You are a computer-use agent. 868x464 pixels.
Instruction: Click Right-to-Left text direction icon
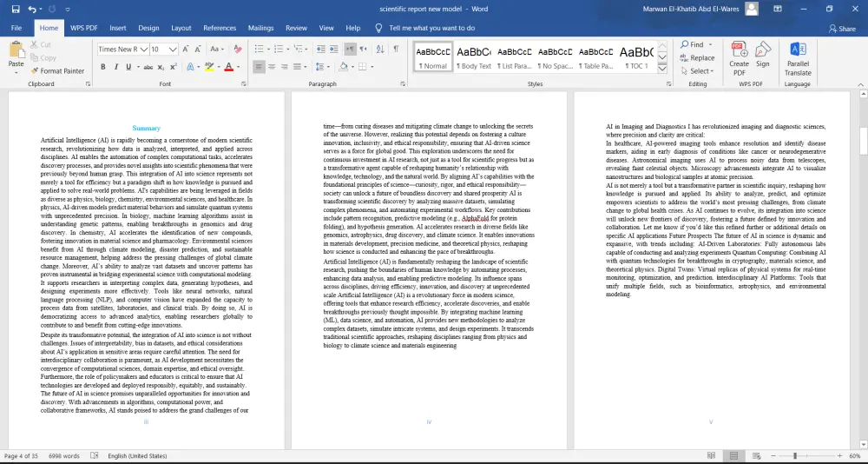click(363, 50)
